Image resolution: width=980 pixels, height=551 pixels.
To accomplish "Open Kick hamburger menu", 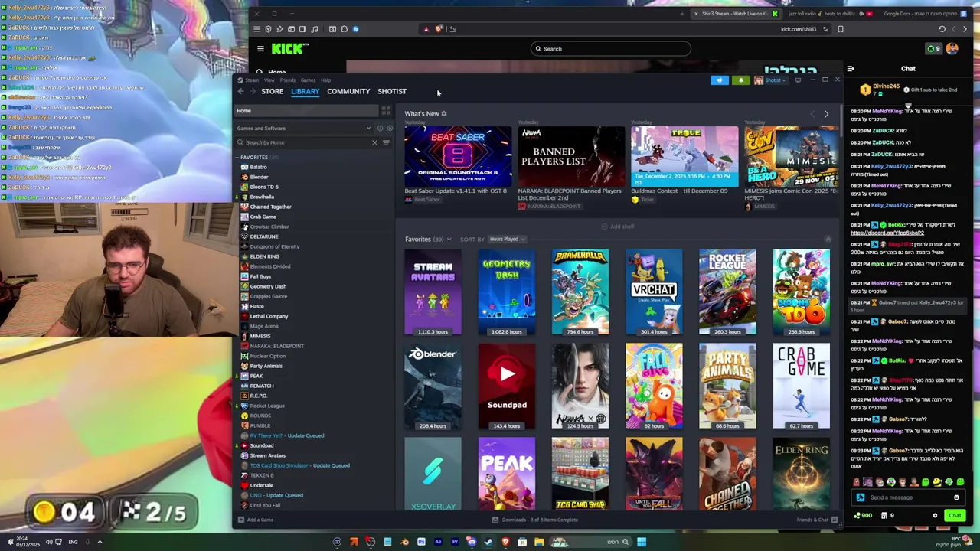I will coord(260,49).
